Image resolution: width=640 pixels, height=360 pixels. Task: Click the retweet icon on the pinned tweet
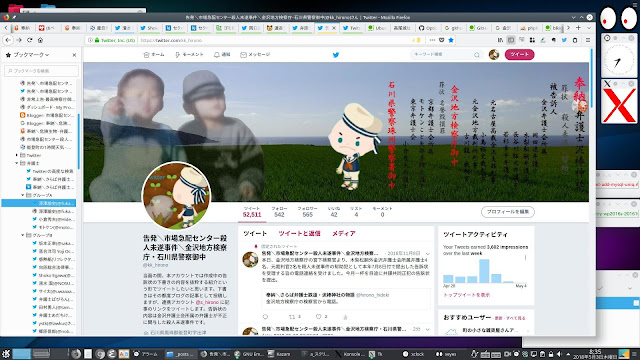click(292, 317)
